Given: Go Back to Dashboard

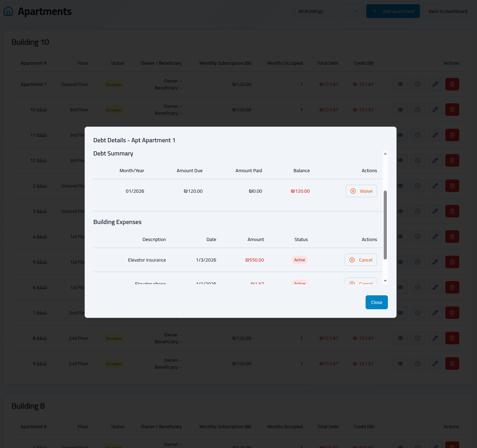Looking at the screenshot, I should [x=447, y=11].
